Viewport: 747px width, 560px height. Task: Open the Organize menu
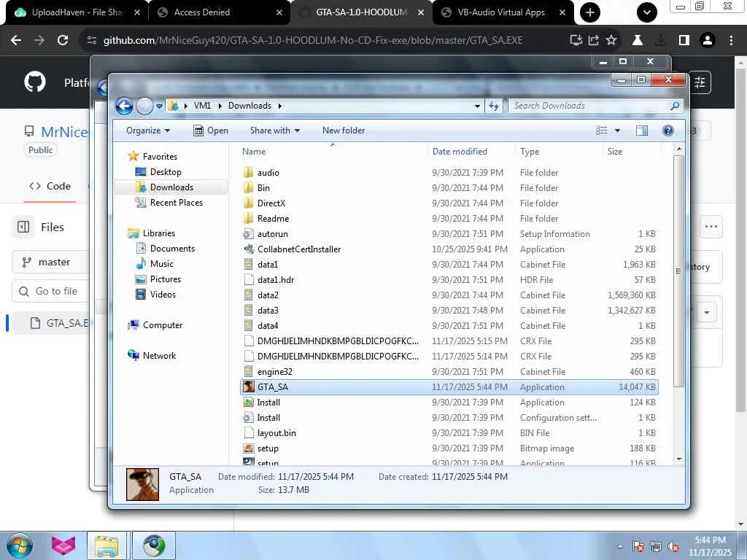[147, 131]
